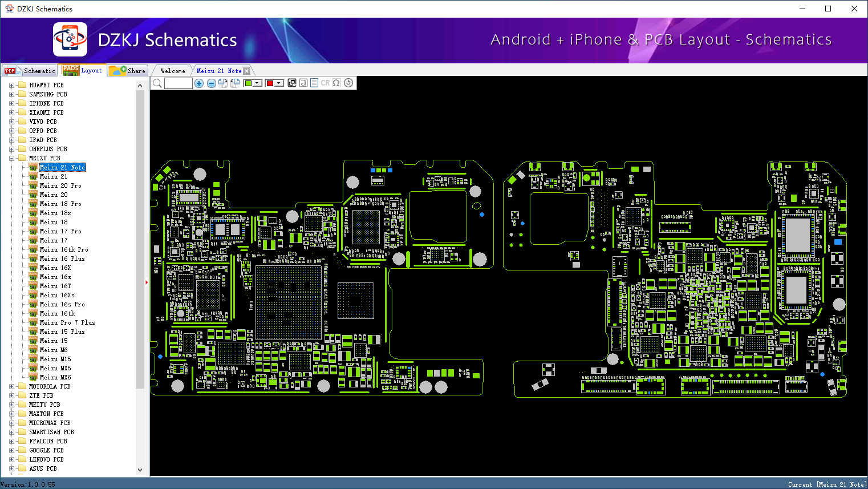Select the SMARTISAN PCB folder label
Viewport: 868px width, 489px height.
click(x=51, y=432)
